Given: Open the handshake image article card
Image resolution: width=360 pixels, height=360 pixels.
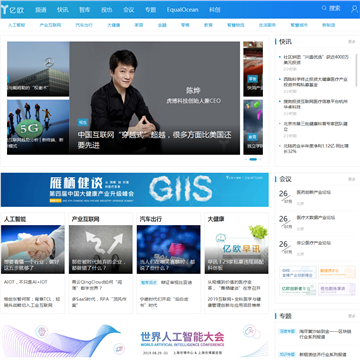Looking at the screenshot, I should point(33,250).
